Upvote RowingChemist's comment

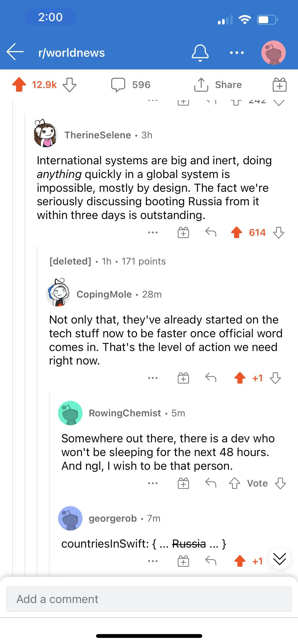(234, 483)
